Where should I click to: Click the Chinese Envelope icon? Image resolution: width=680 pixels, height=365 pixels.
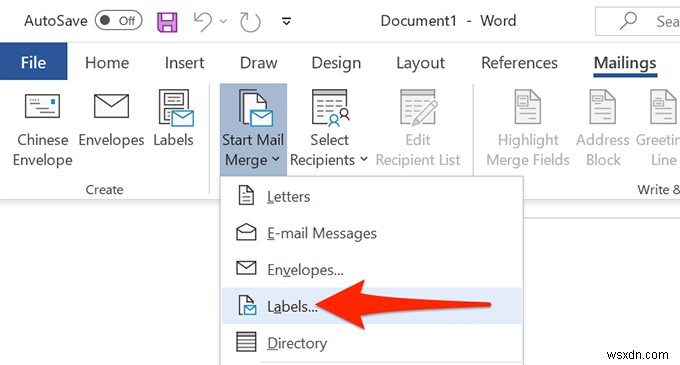pos(42,106)
